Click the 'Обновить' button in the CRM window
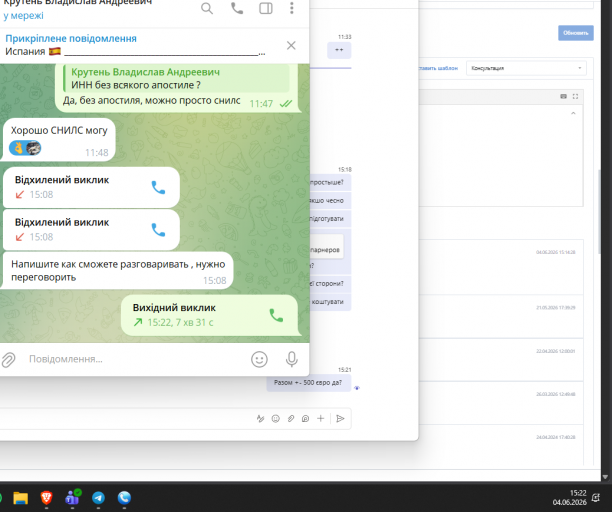Viewport: 612px width, 512px height. click(576, 33)
